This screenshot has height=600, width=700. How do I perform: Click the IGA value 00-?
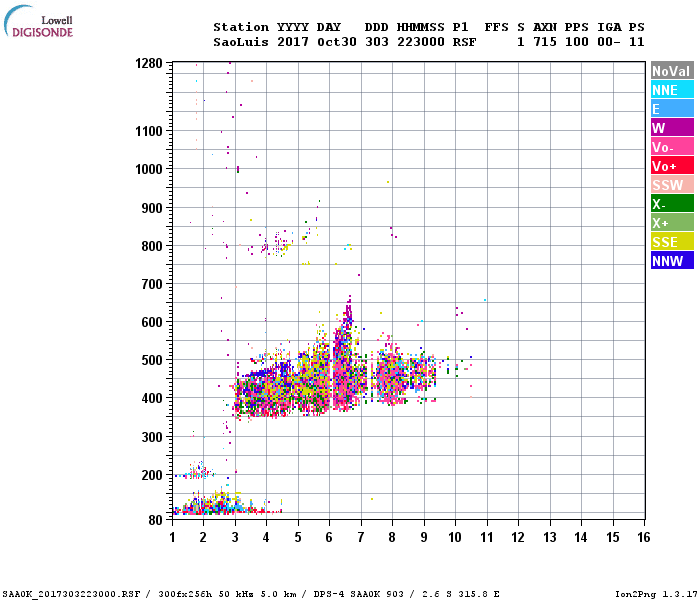click(x=609, y=42)
